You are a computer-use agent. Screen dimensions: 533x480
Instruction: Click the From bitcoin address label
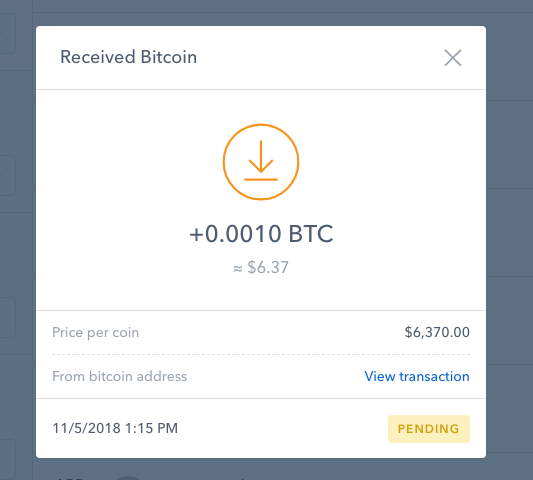(119, 376)
